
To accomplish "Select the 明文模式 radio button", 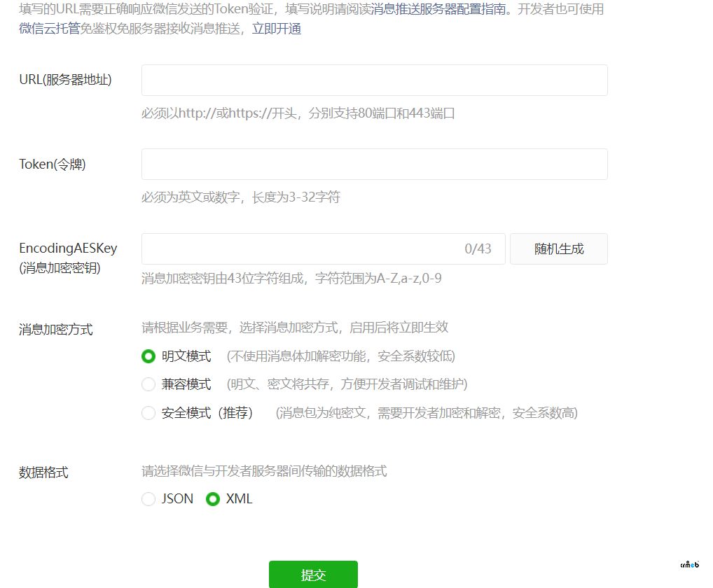I will point(148,356).
